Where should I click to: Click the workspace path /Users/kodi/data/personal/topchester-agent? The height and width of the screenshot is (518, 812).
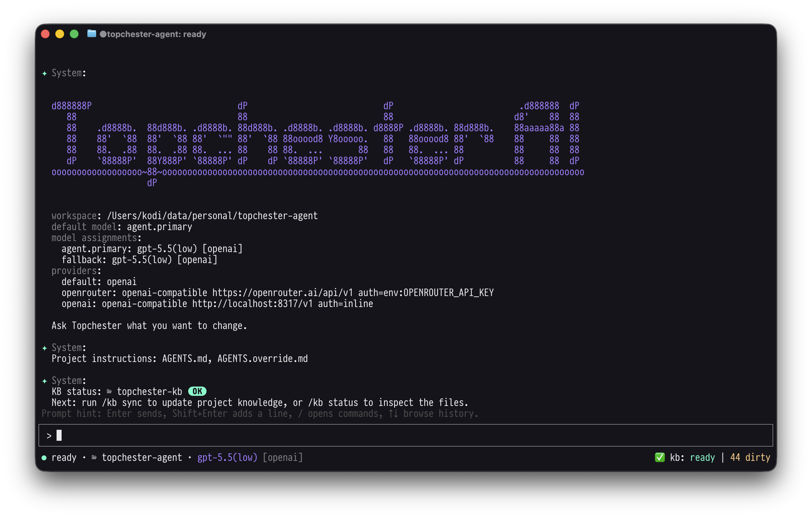[x=212, y=216]
